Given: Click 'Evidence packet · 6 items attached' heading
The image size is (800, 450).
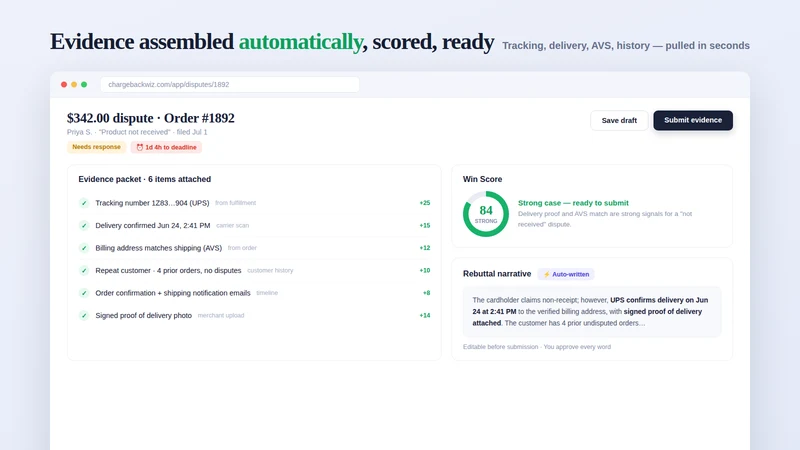Looking at the screenshot, I should point(144,179).
